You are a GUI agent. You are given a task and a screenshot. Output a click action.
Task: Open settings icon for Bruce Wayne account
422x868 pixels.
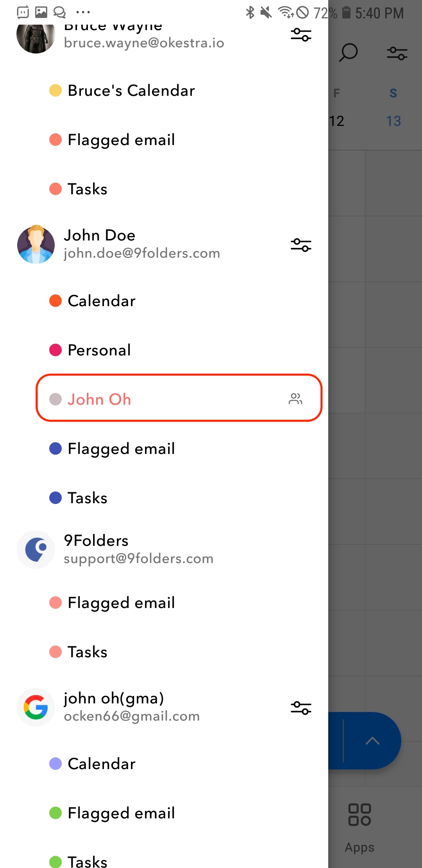pyautogui.click(x=301, y=35)
